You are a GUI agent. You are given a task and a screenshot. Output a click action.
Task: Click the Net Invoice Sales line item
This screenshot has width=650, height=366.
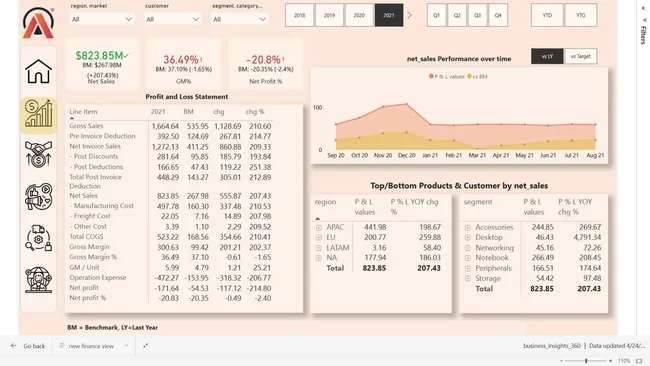pyautogui.click(x=95, y=146)
